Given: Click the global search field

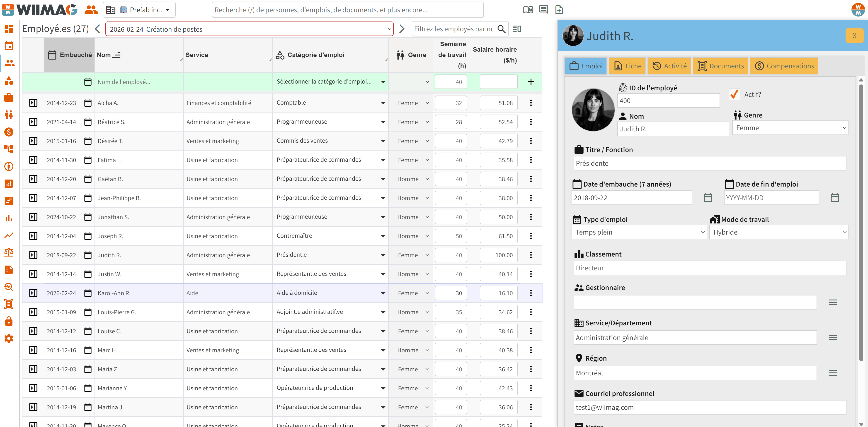Looking at the screenshot, I should [x=347, y=10].
